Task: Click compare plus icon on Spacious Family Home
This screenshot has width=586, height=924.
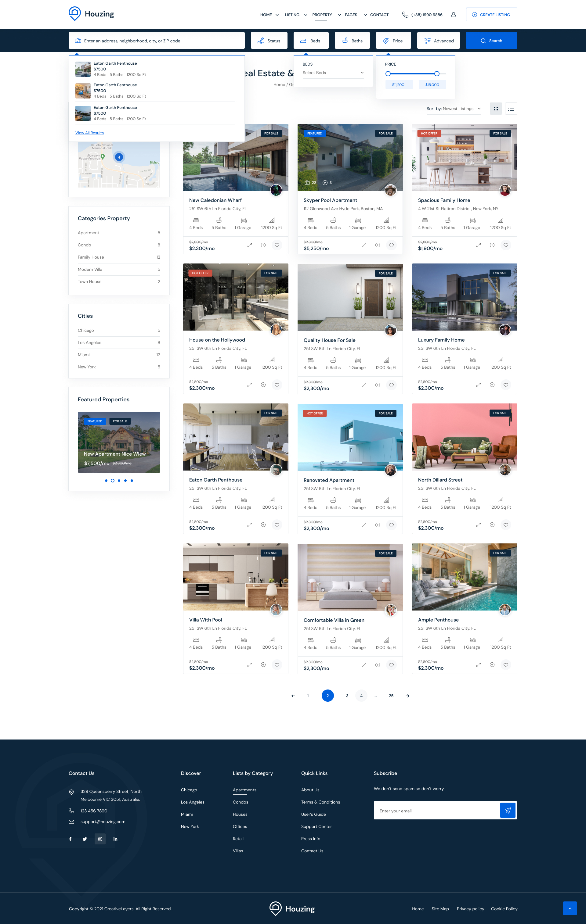Action: click(491, 245)
